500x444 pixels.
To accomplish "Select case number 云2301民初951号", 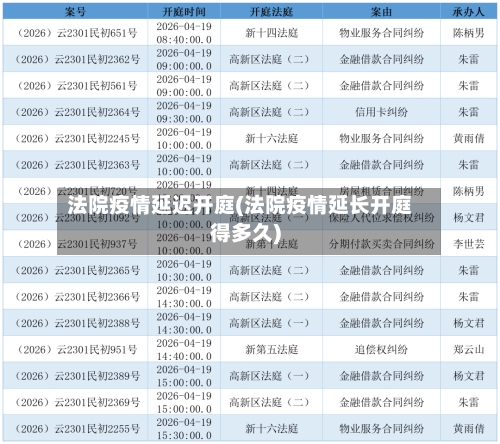I will (x=77, y=349).
